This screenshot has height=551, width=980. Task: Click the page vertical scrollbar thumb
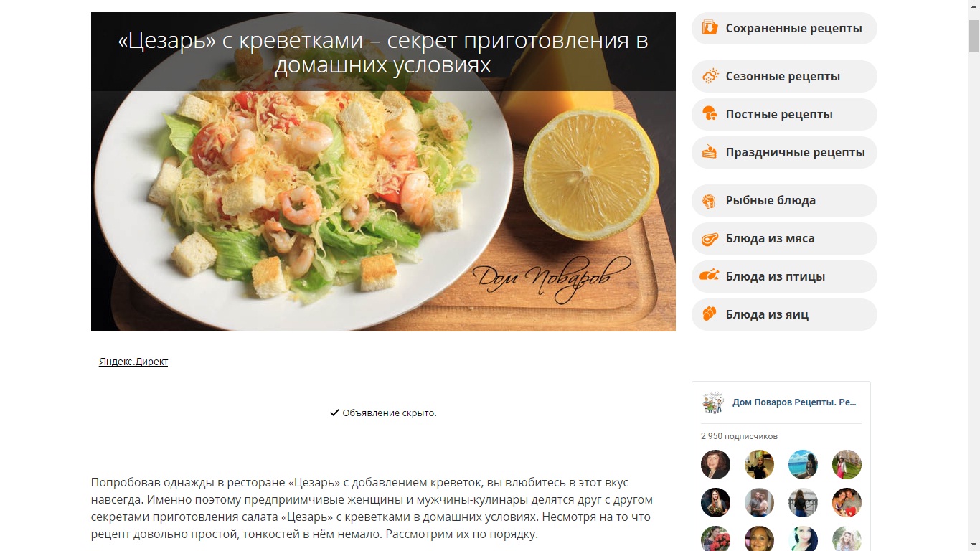click(974, 36)
